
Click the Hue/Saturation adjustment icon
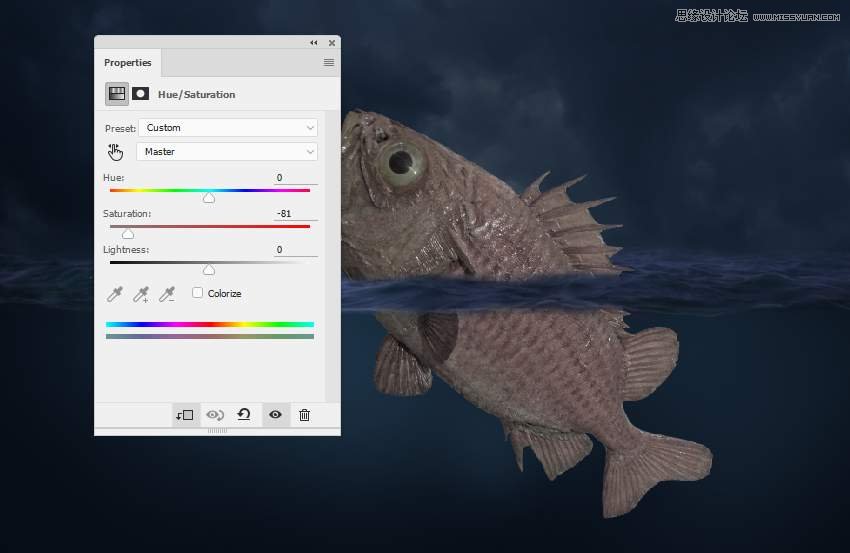(117, 94)
